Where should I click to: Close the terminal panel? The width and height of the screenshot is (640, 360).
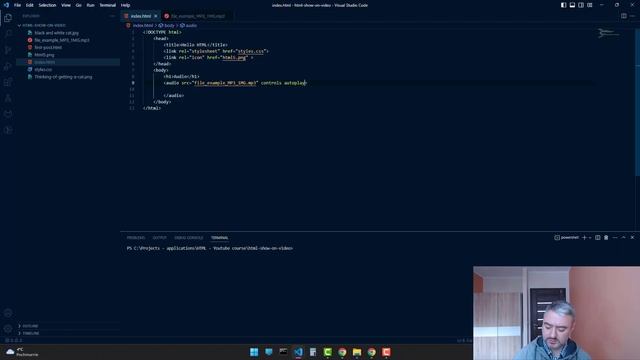point(632,238)
